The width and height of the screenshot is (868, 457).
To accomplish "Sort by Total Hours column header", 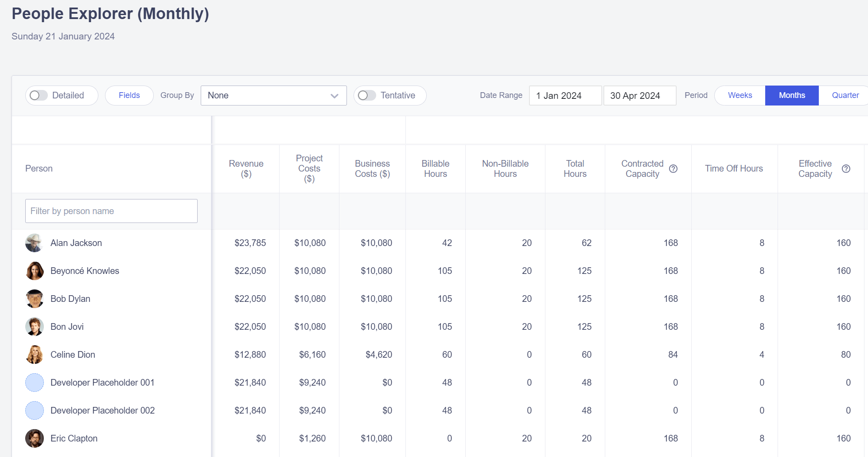I will pos(575,169).
